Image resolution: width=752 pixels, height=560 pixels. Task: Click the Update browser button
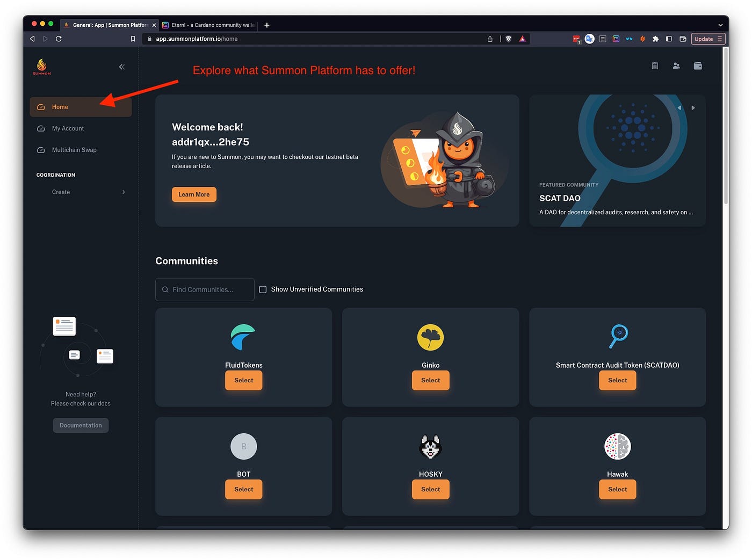(x=708, y=39)
